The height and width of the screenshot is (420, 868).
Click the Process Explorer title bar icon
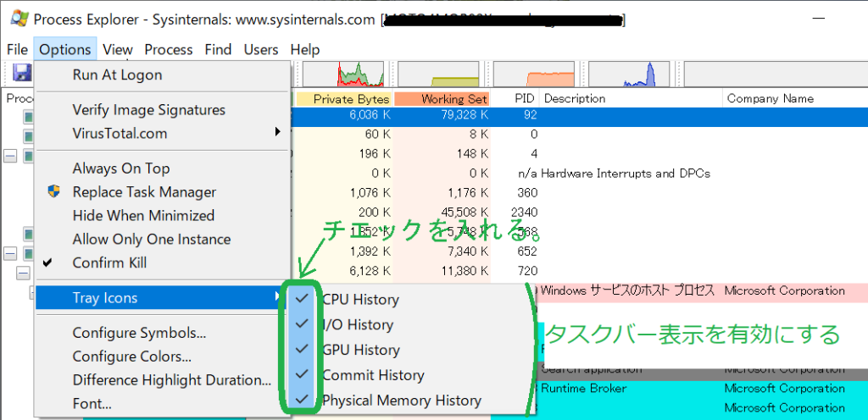pyautogui.click(x=16, y=18)
